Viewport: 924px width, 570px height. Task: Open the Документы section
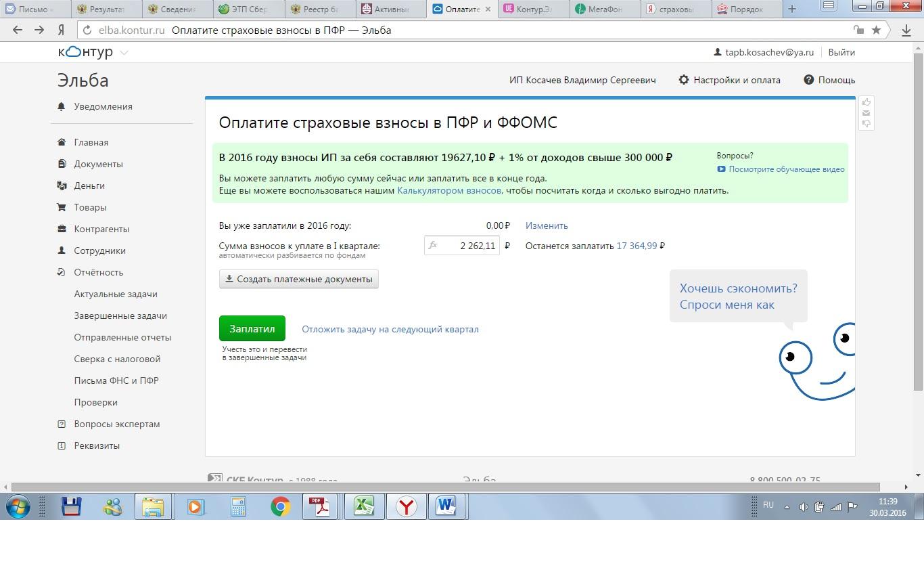tap(90, 164)
